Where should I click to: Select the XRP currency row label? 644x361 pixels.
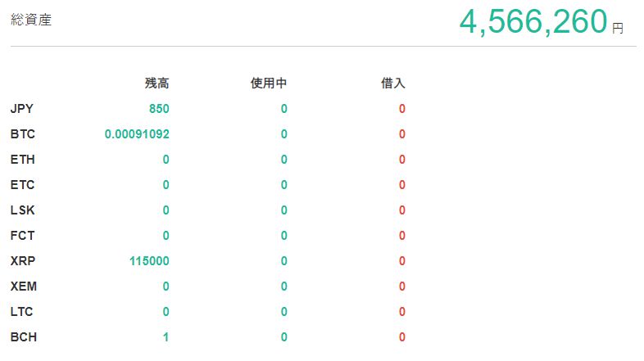pos(23,261)
